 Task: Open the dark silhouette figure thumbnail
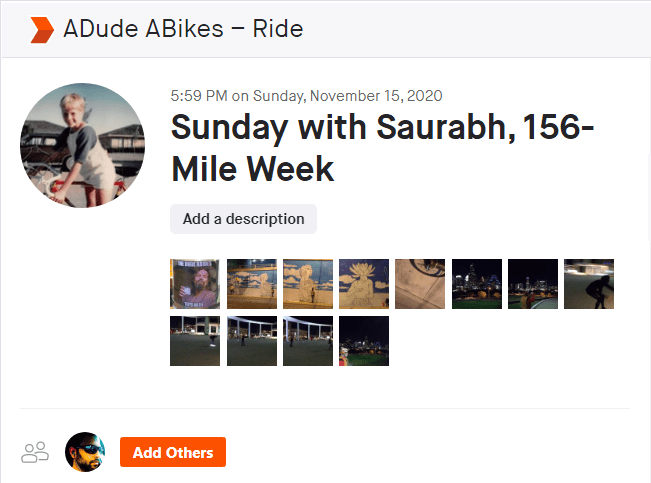pyautogui.click(x=589, y=284)
